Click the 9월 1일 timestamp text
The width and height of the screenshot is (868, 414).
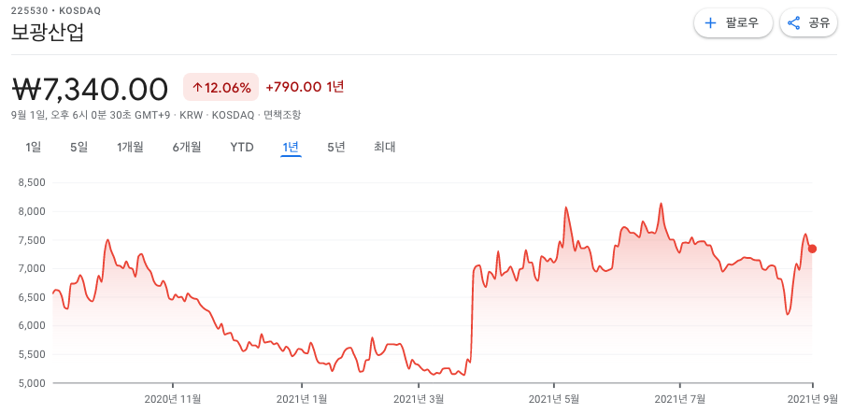90,115
